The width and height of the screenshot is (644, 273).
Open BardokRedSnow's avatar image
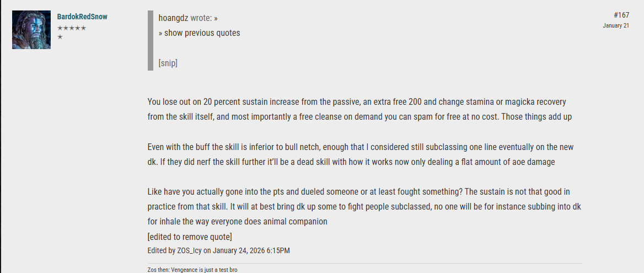coord(31,30)
